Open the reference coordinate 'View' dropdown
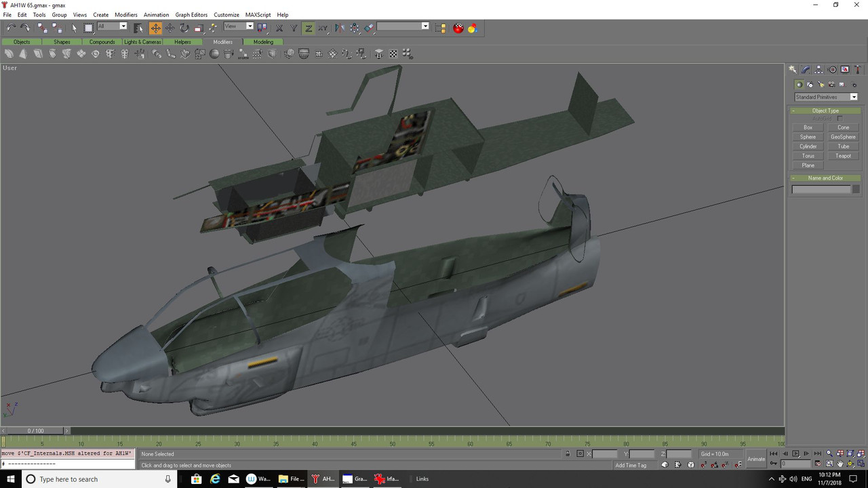This screenshot has height=488, width=868. pos(239,26)
